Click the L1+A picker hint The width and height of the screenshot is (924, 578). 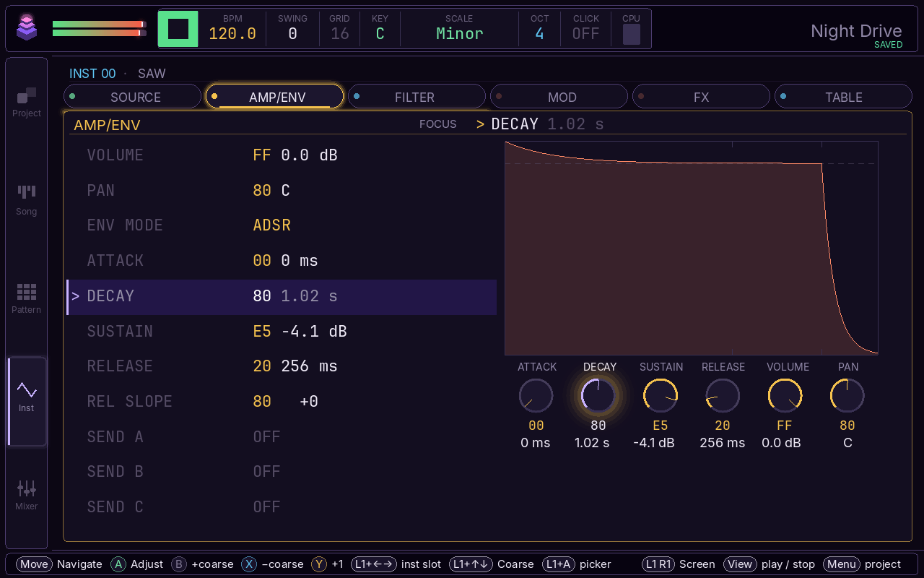(x=577, y=564)
